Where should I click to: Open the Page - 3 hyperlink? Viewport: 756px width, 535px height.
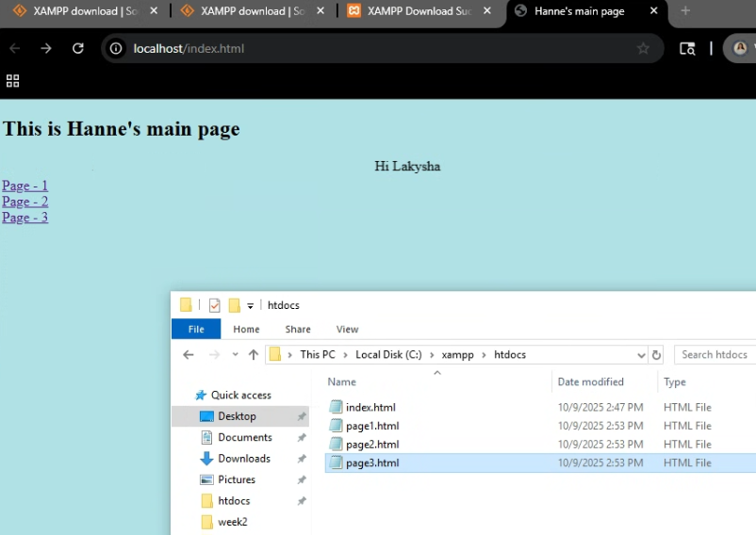point(25,218)
